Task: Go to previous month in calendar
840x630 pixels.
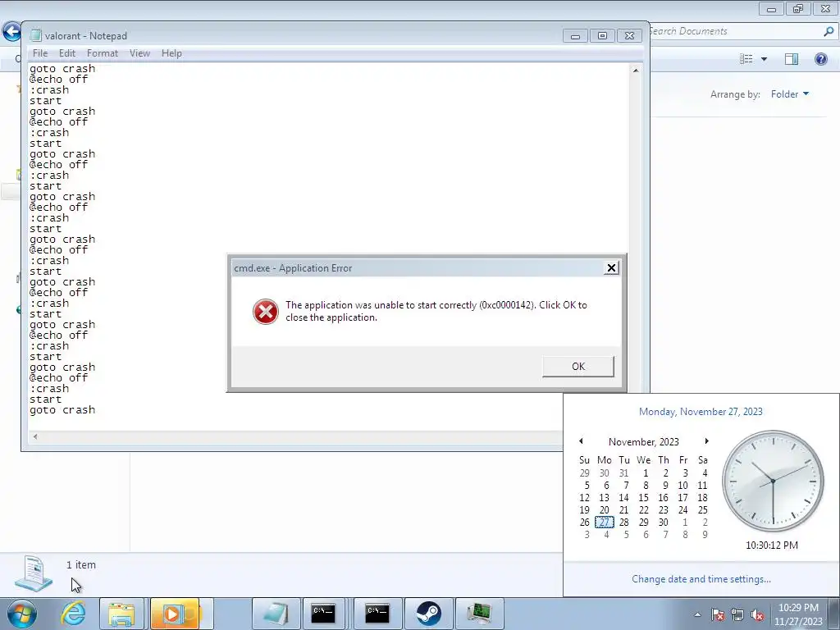Action: (581, 441)
